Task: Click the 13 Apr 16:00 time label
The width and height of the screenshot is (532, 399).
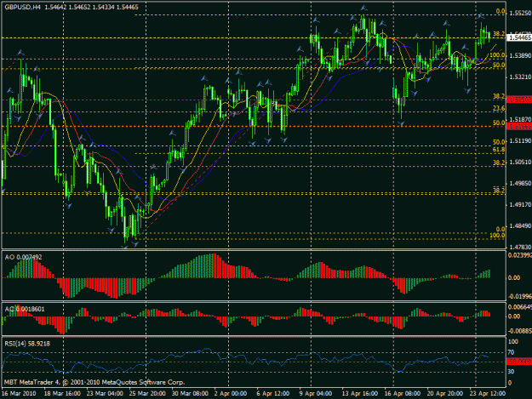Action: [x=359, y=394]
